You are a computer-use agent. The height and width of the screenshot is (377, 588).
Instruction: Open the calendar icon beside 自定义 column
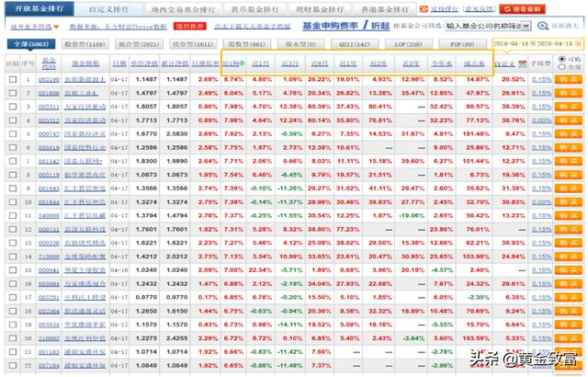pyautogui.click(x=522, y=63)
